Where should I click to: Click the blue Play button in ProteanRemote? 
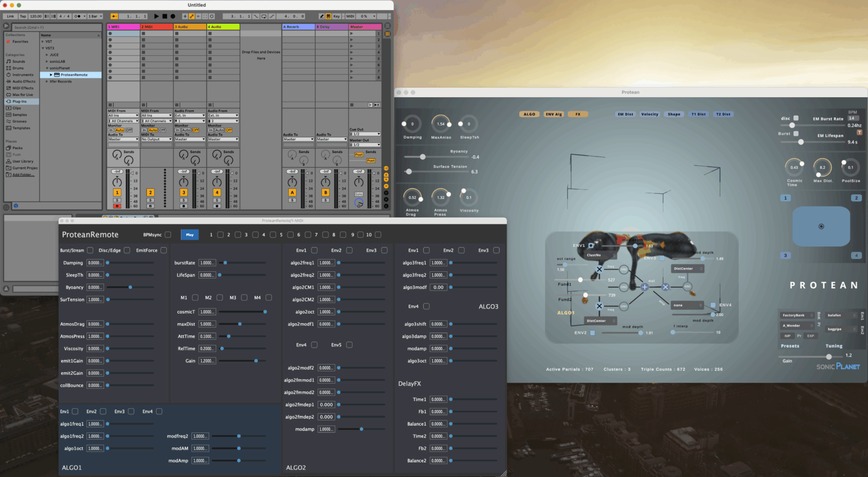189,235
